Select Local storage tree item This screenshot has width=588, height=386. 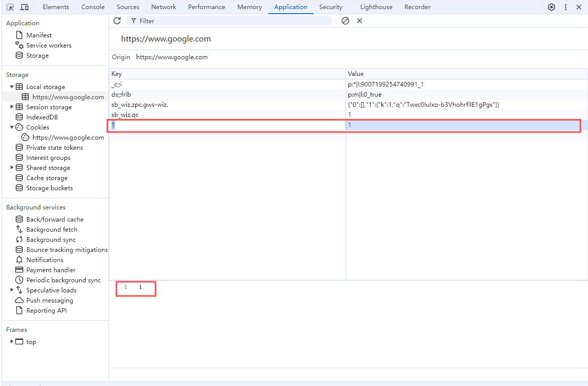(46, 87)
